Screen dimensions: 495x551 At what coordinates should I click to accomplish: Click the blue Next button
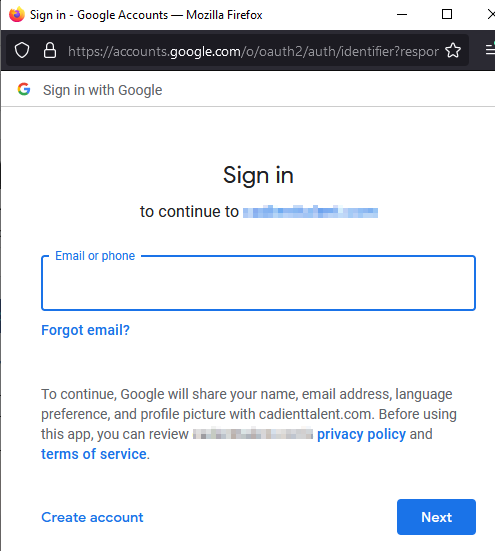(x=436, y=517)
